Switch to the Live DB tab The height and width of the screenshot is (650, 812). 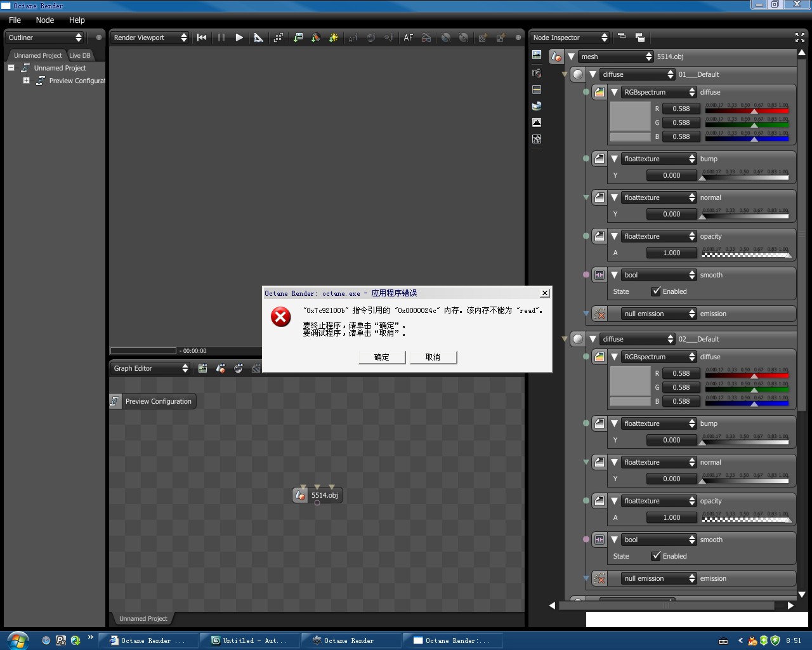pos(80,55)
